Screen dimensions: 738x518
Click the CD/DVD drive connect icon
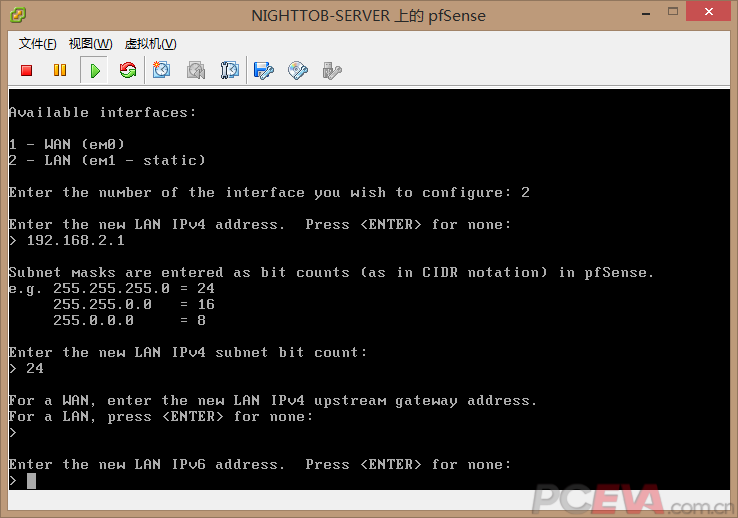pos(298,70)
